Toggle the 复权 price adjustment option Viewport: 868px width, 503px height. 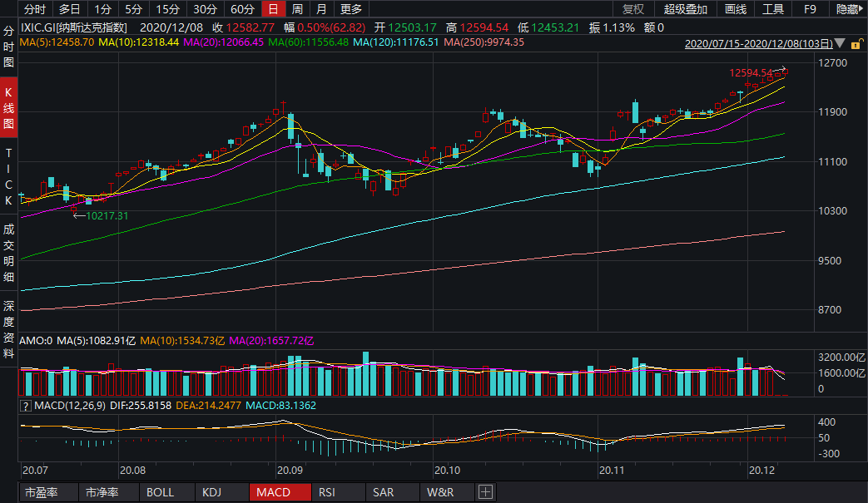tap(633, 9)
